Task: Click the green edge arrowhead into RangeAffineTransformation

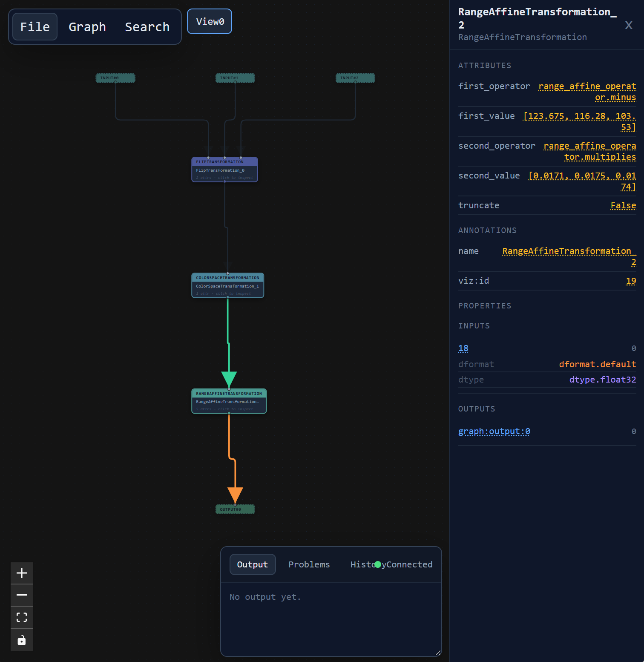Action: point(229,379)
